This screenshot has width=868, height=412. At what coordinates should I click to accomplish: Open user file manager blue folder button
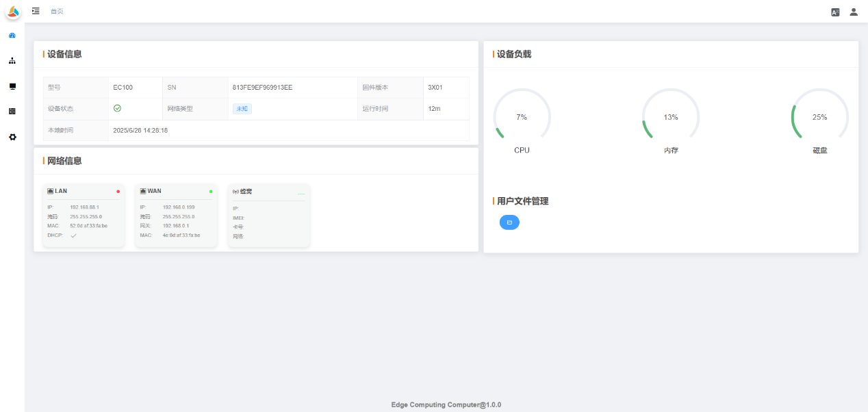tap(509, 222)
